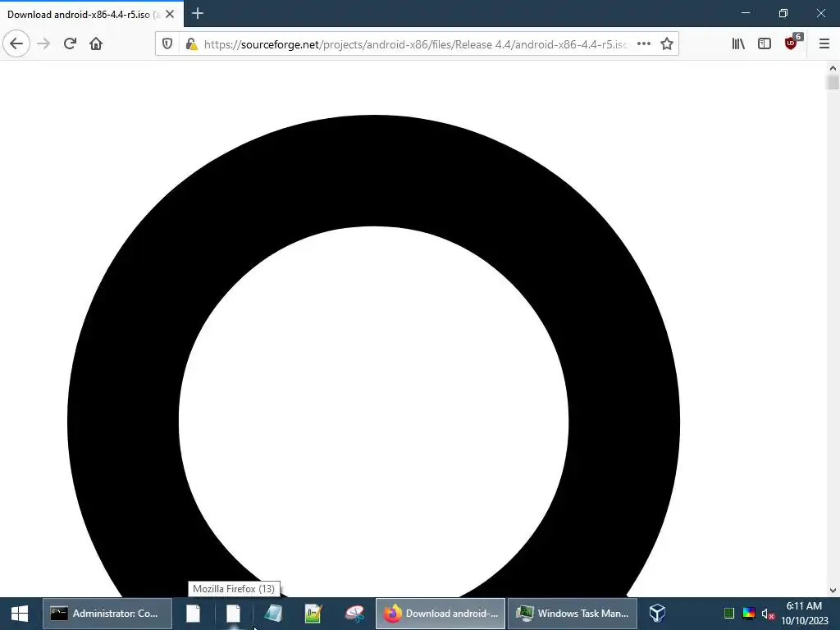Toggle the Firefox sidebar view
Viewport: 840px width, 630px height.
(x=765, y=44)
